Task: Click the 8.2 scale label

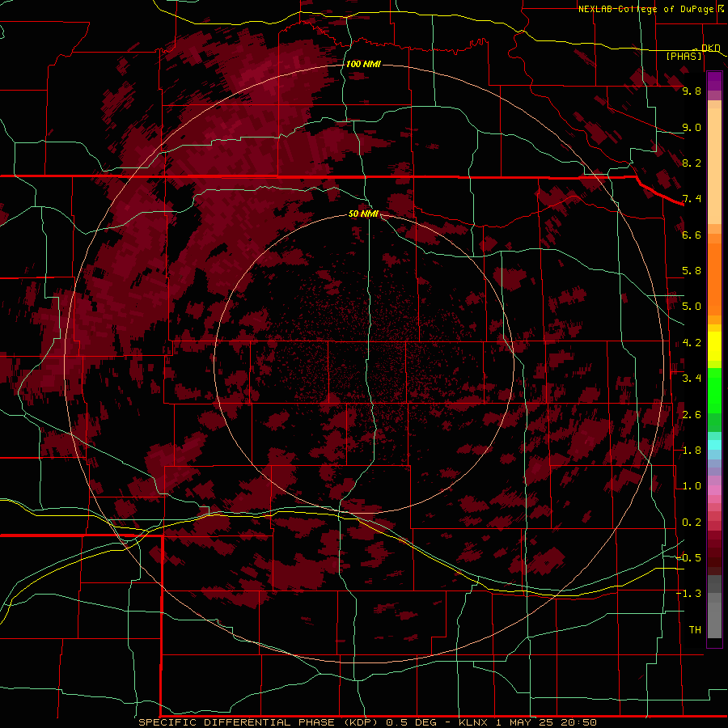Action: 692,163
